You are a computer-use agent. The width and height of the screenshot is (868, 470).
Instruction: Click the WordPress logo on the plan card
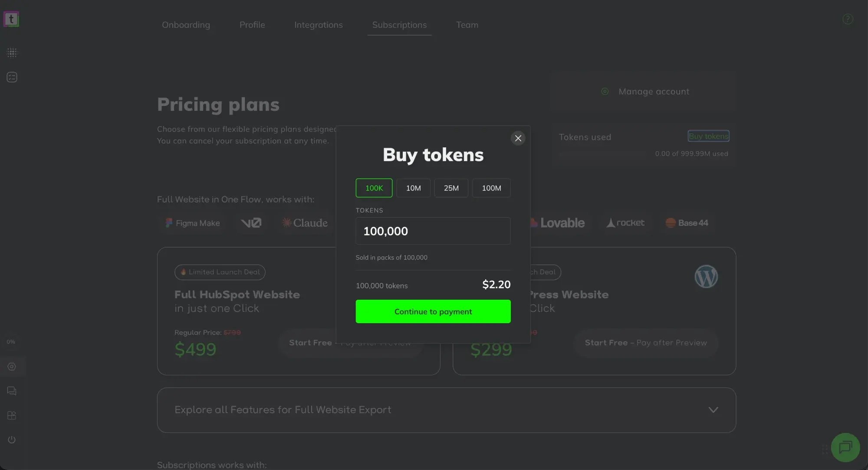[x=706, y=277]
